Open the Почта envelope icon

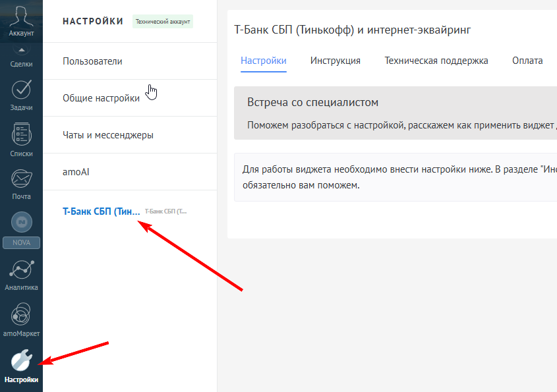[21, 179]
